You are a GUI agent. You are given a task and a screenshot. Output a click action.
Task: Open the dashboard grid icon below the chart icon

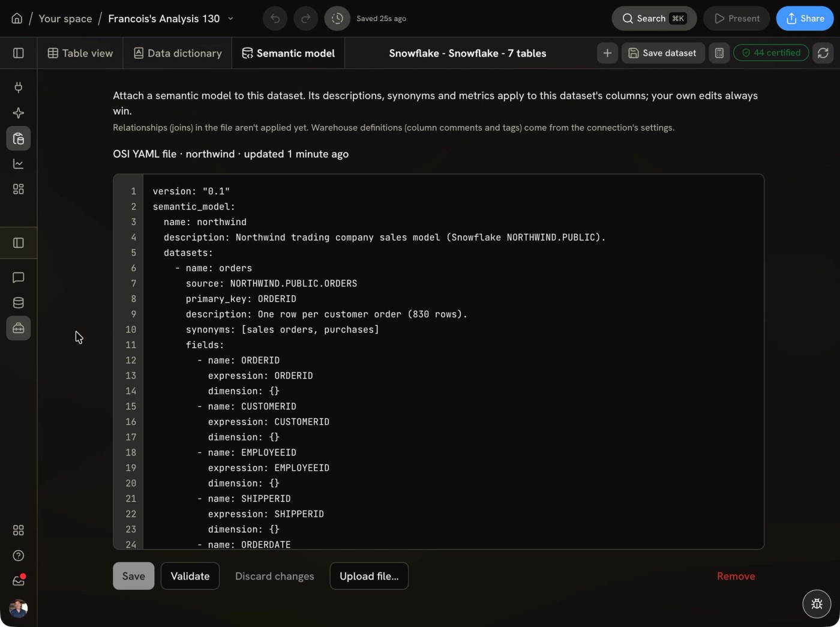tap(19, 189)
